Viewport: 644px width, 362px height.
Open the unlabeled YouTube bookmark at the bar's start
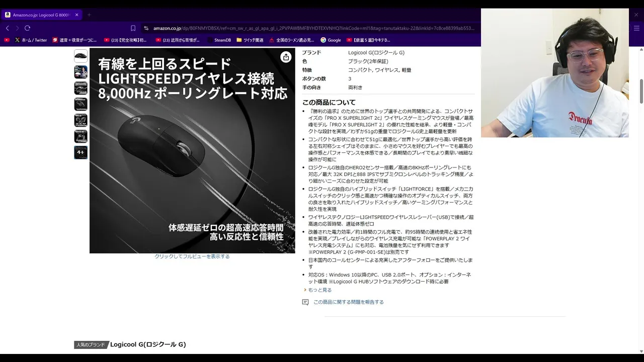pos(7,40)
